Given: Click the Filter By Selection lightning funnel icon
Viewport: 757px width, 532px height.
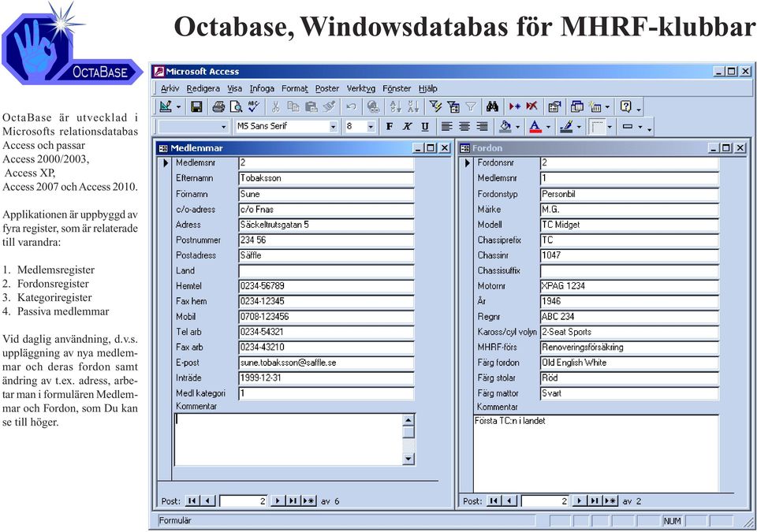Looking at the screenshot, I should 435,106.
